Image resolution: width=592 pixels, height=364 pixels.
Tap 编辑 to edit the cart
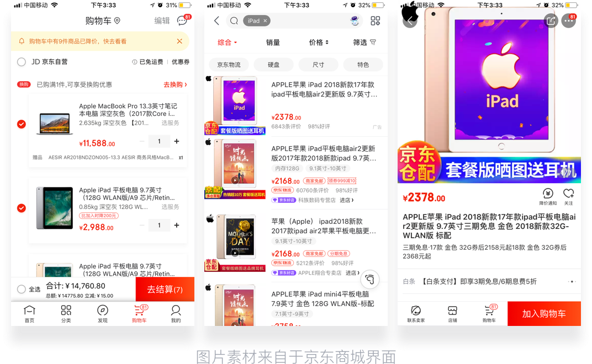tap(162, 21)
